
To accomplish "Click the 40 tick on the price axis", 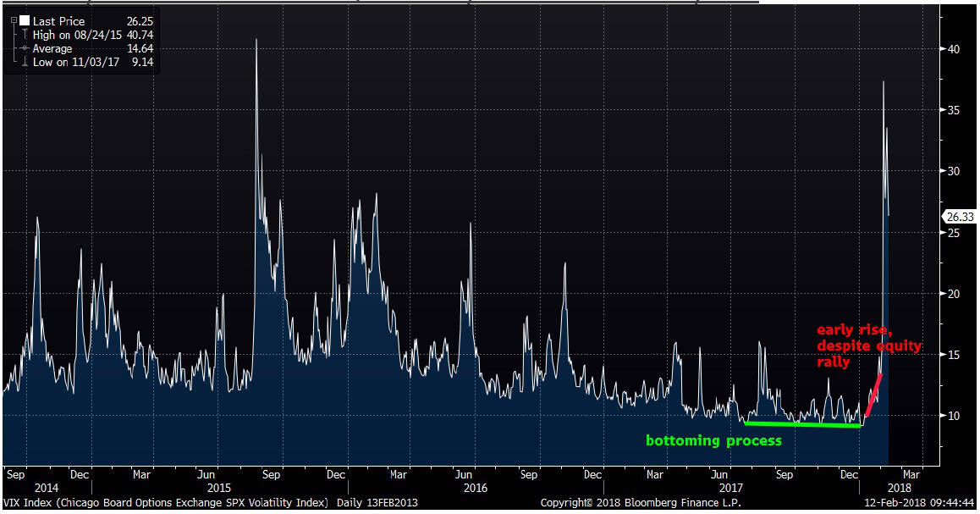I will pyautogui.click(x=953, y=49).
